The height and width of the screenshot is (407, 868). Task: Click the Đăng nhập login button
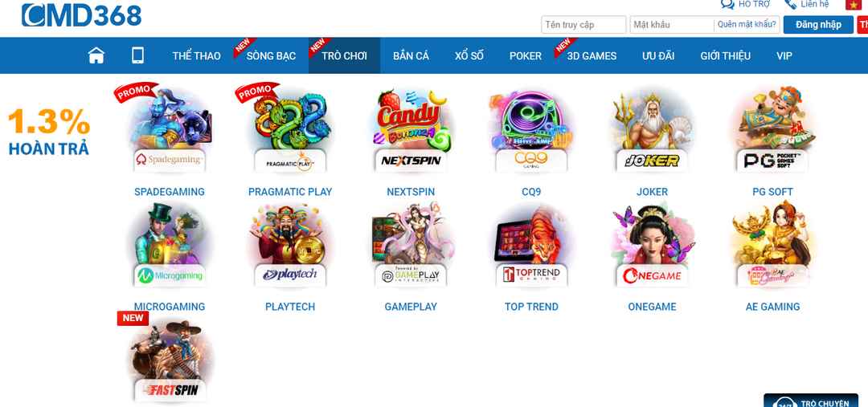pyautogui.click(x=818, y=25)
